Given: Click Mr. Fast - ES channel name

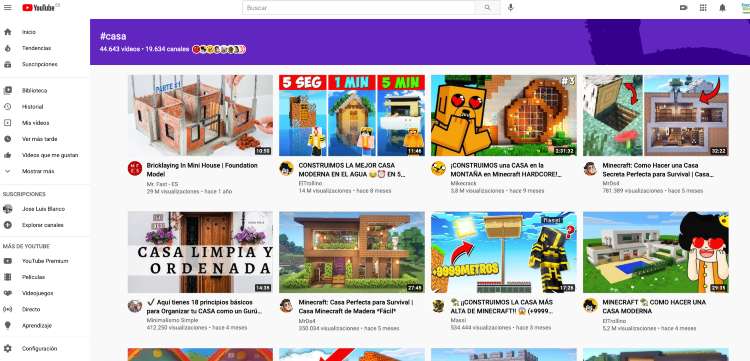Looking at the screenshot, I should (163, 184).
